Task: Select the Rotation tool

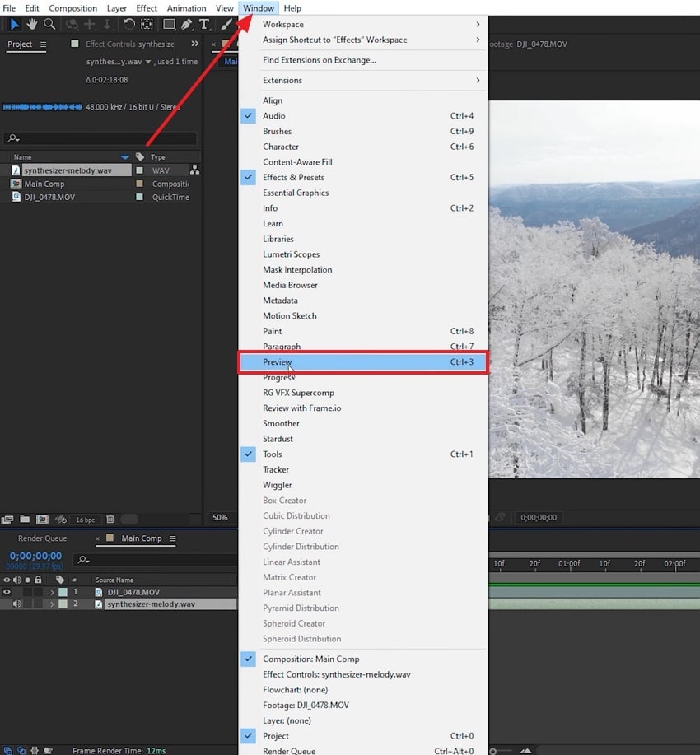Action: click(x=128, y=24)
